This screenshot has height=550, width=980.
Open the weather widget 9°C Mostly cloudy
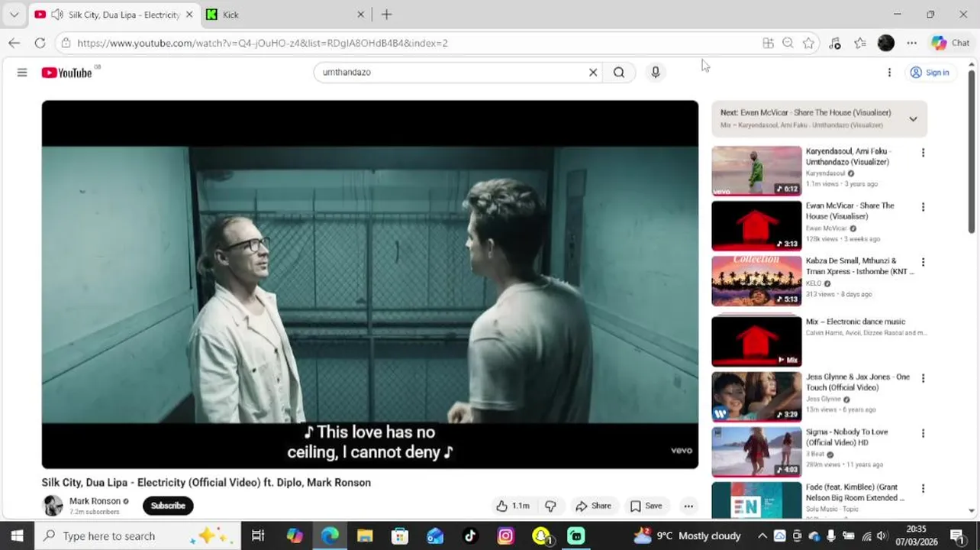pos(687,535)
